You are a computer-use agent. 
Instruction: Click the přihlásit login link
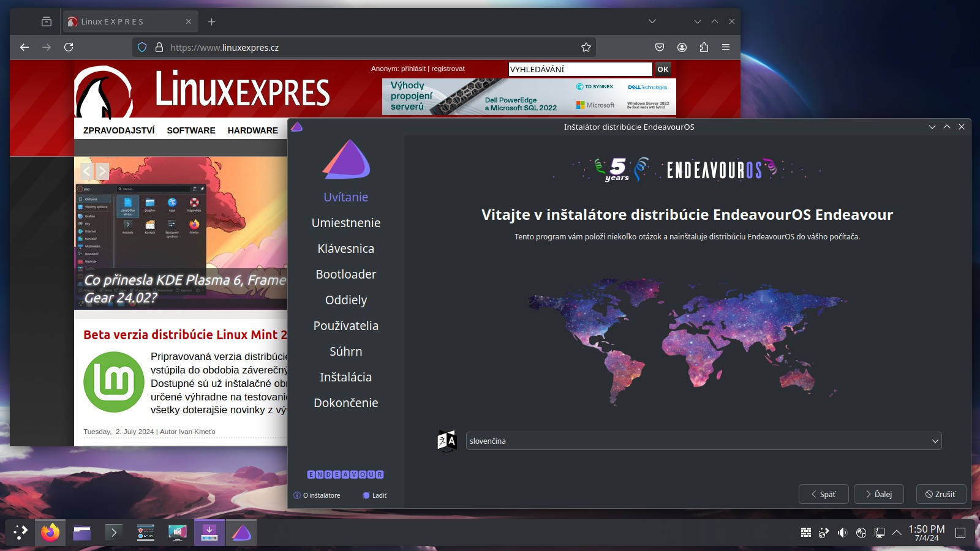pos(413,69)
